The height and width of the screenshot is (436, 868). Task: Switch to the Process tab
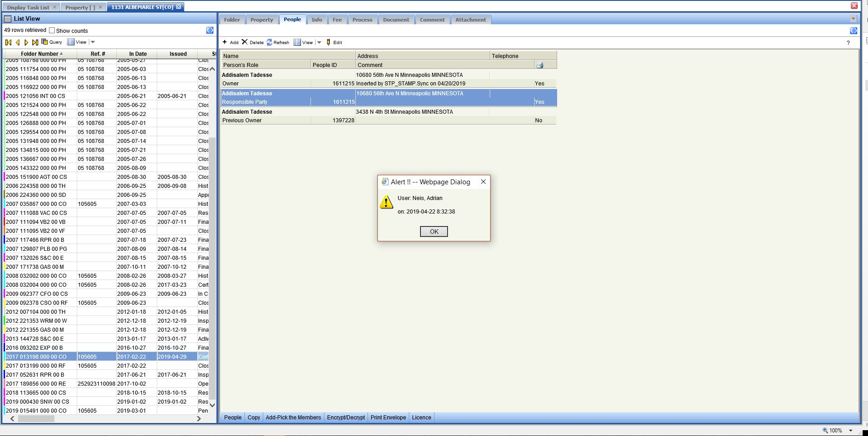pos(362,20)
